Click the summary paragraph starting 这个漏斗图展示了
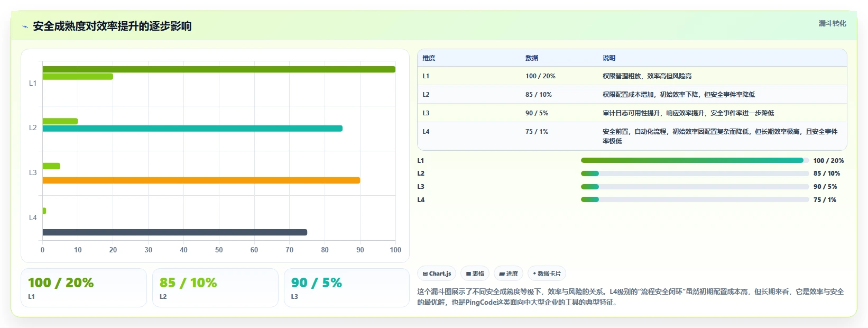 (x=630, y=297)
